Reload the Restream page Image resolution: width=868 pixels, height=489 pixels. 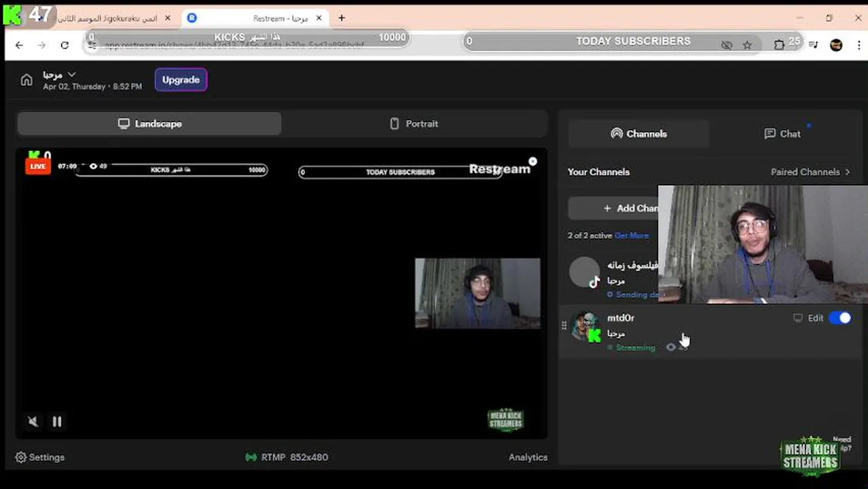pyautogui.click(x=65, y=45)
